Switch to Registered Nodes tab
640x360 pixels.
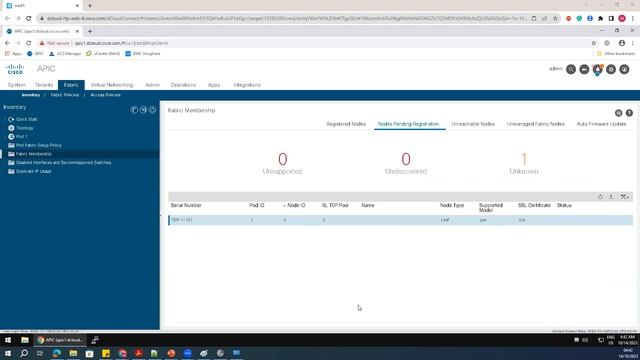(346, 124)
